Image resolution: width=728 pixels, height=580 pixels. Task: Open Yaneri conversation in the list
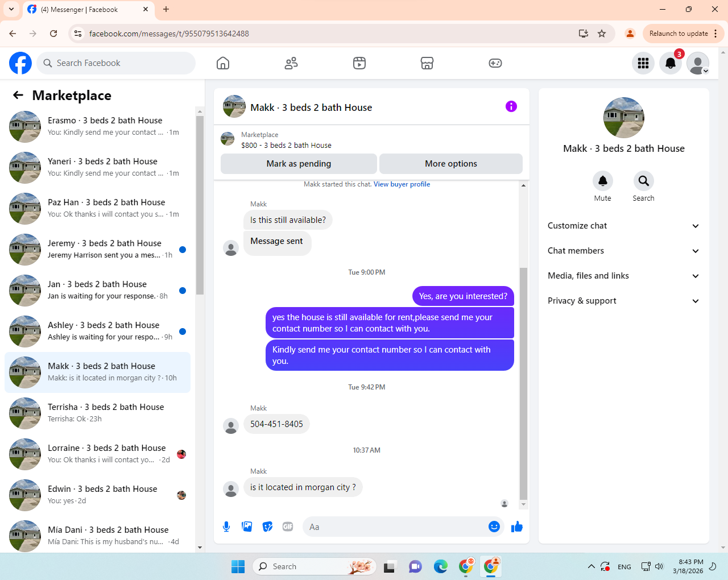(98, 168)
